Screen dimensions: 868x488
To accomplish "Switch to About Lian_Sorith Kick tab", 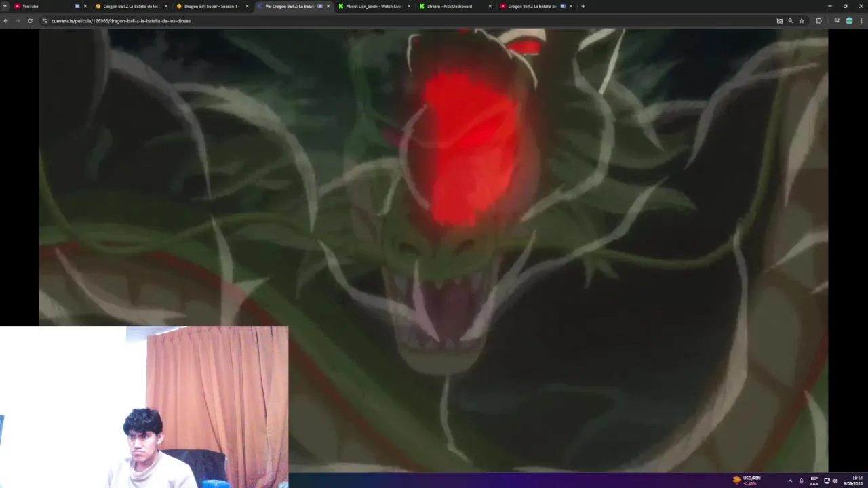I will tap(373, 6).
